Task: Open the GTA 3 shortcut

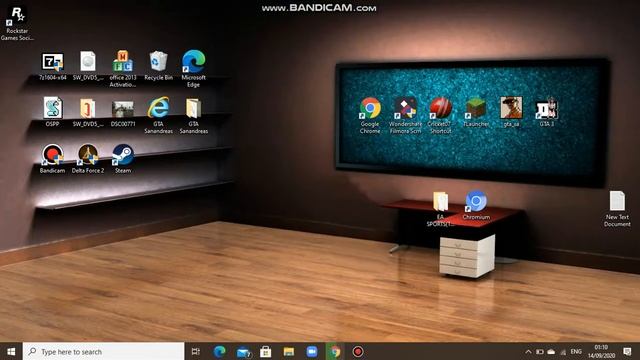Action: click(547, 112)
